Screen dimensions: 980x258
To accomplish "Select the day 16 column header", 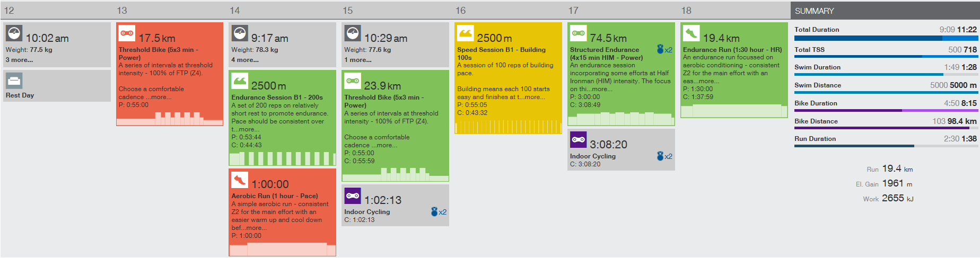I will tap(461, 11).
